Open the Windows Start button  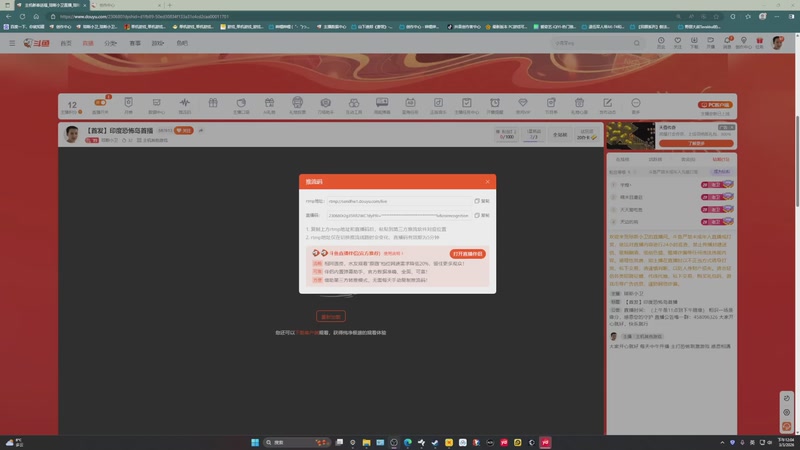click(x=255, y=442)
